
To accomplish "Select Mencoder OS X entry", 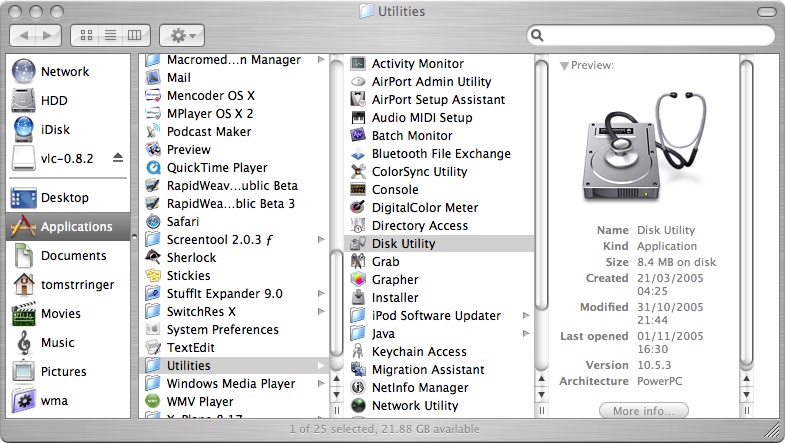I will 234,96.
